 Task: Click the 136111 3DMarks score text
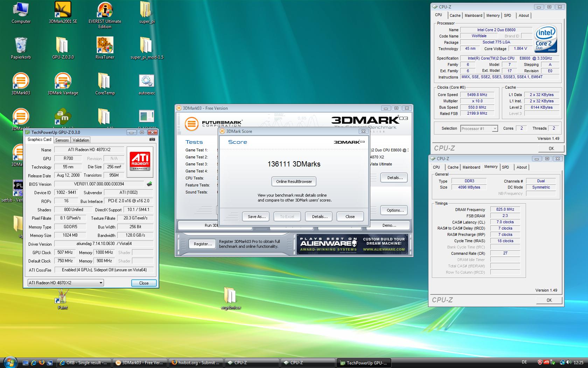[x=294, y=164]
